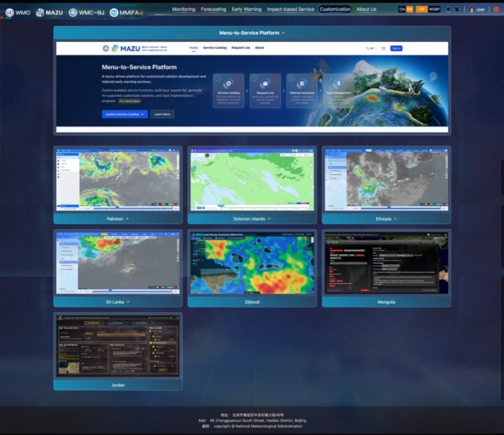Open notifications via the bell icon
This screenshot has width=504, height=435.
pos(448,9)
